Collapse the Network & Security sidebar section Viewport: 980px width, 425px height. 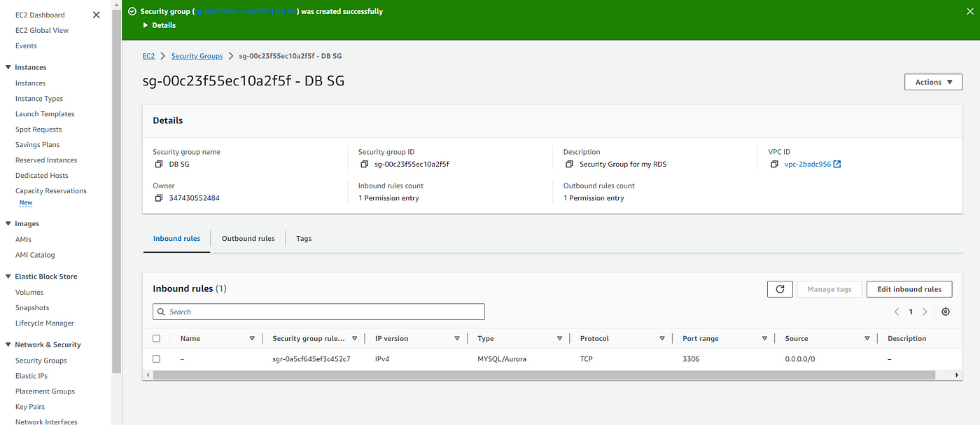point(8,344)
